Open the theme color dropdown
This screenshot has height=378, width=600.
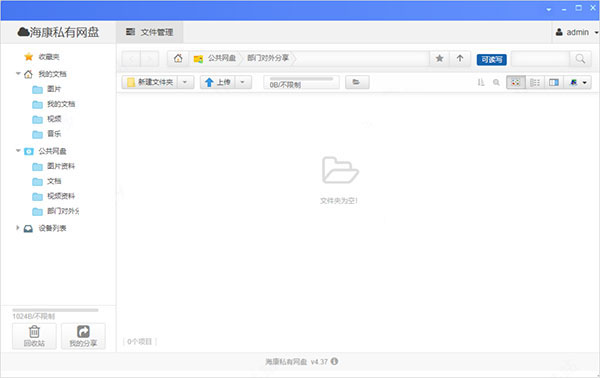click(x=578, y=82)
